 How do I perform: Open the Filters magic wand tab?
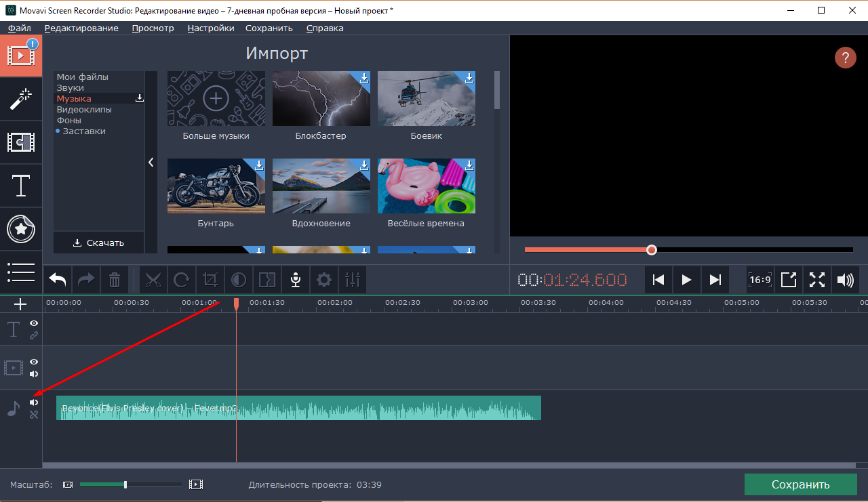pyautogui.click(x=21, y=100)
